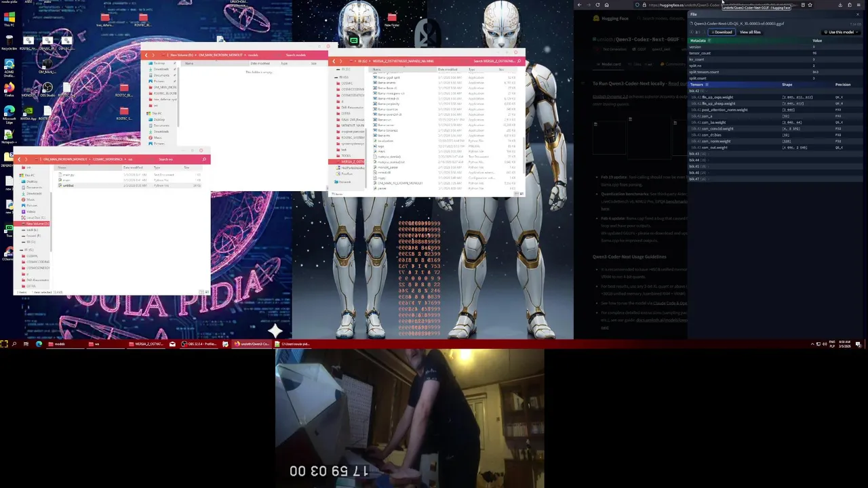Select OM_MAN_IN_CROWN_MONOLIT Python file
This screenshot has width=868, height=488.
(x=398, y=183)
